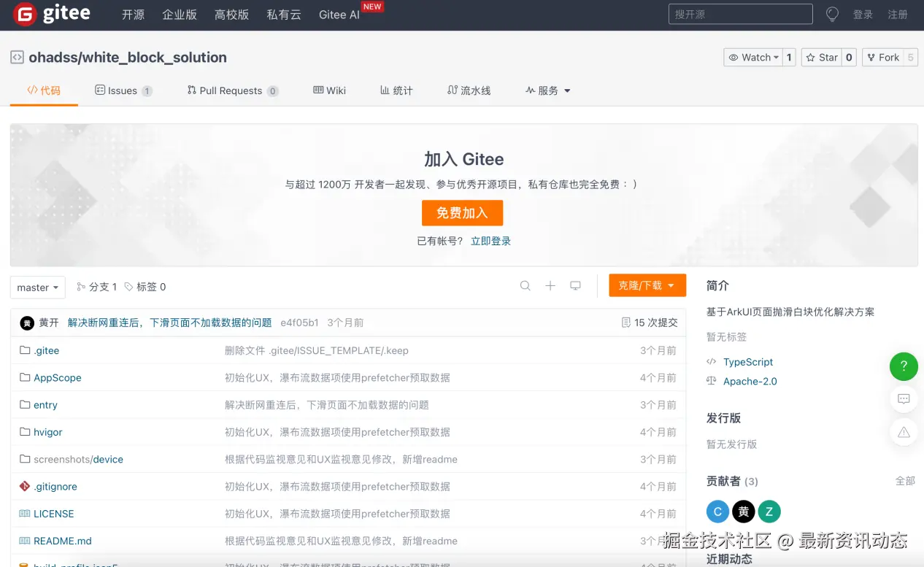Viewport: 924px width, 567px height.
Task: Click the plus icon to create new file
Action: 550,286
